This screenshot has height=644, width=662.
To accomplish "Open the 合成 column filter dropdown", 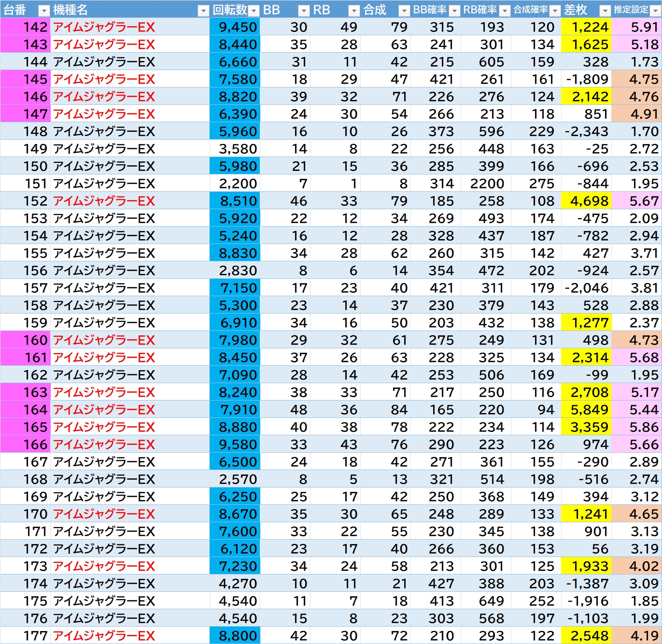I will point(404,10).
